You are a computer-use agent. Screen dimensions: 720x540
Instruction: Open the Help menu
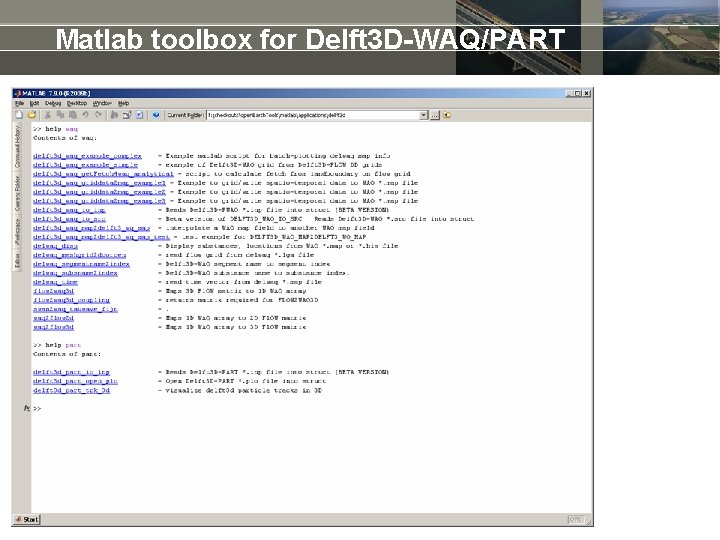tap(124, 103)
